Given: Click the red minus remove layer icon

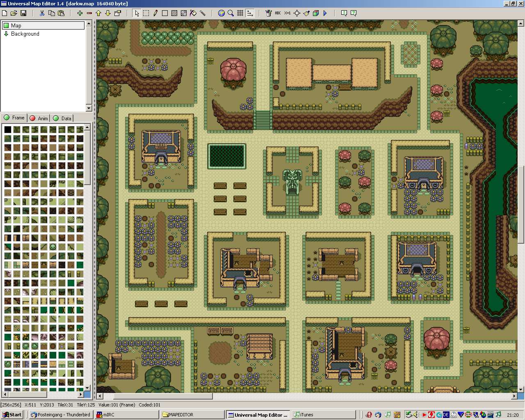Looking at the screenshot, I should [x=89, y=13].
